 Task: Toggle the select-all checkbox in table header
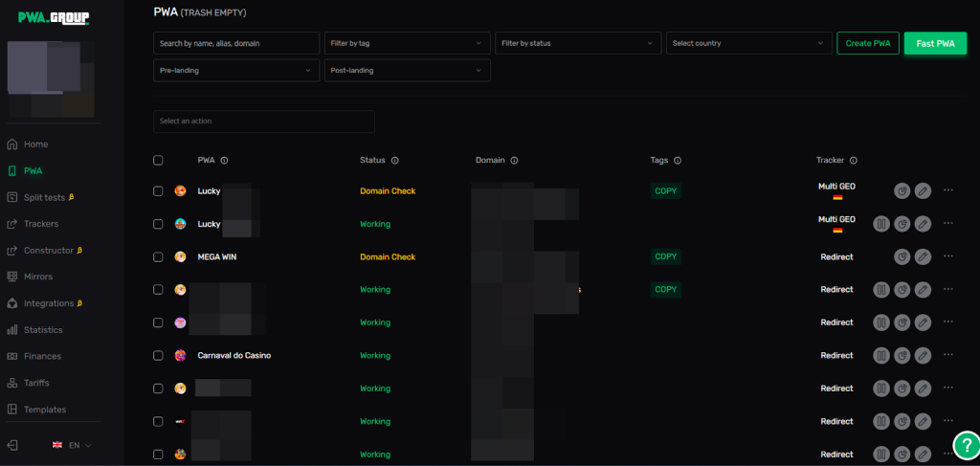(158, 161)
